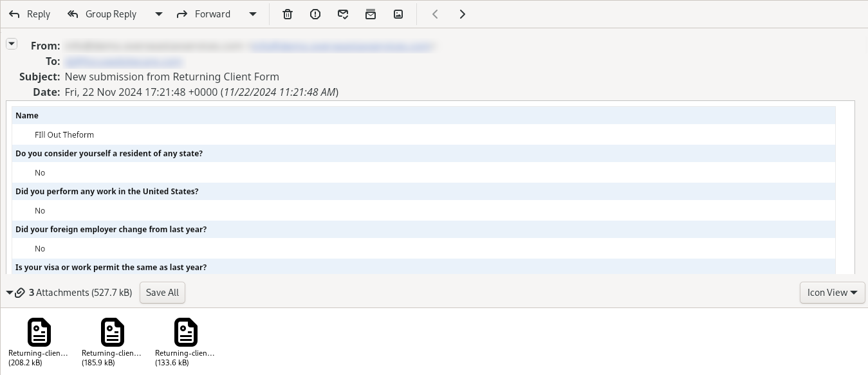Image resolution: width=868 pixels, height=375 pixels.
Task: Load remote images for this email
Action: [398, 14]
